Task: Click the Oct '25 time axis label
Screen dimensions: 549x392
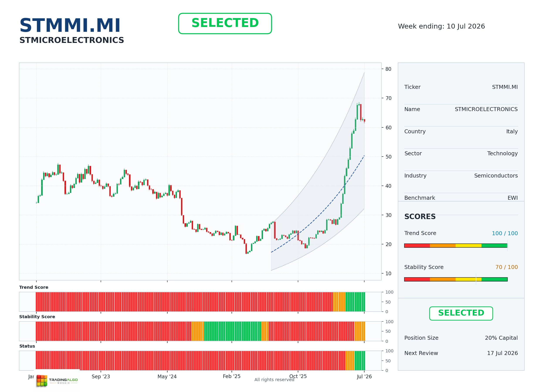Action: pyautogui.click(x=298, y=377)
